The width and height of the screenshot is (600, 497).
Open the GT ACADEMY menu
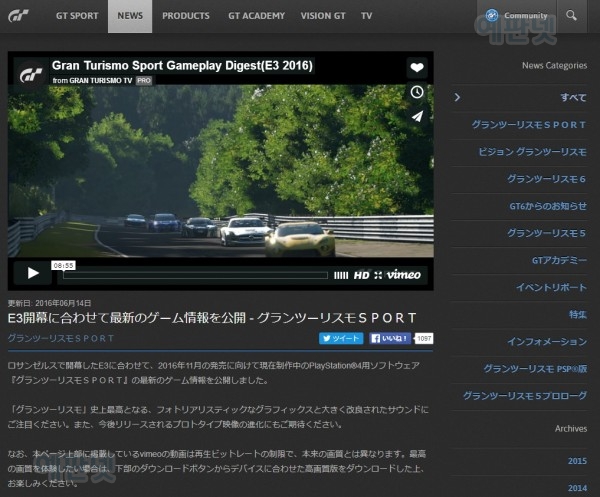(256, 16)
